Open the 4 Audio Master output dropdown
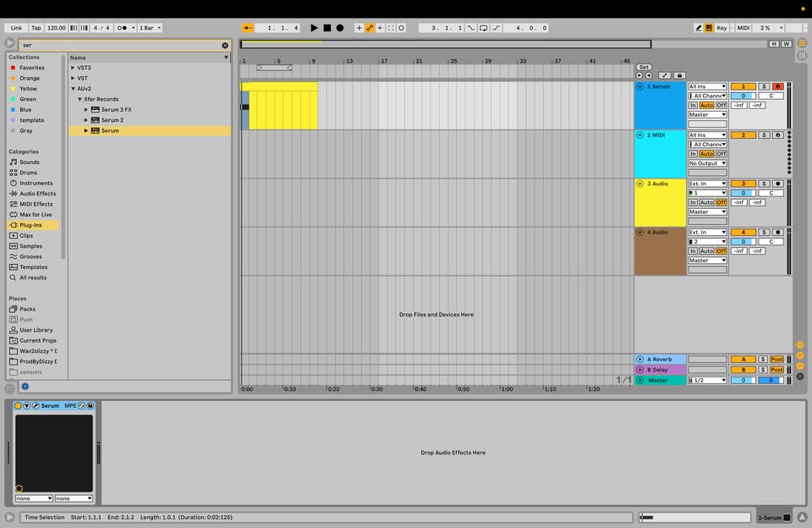The height and width of the screenshot is (528, 812). 707,261
